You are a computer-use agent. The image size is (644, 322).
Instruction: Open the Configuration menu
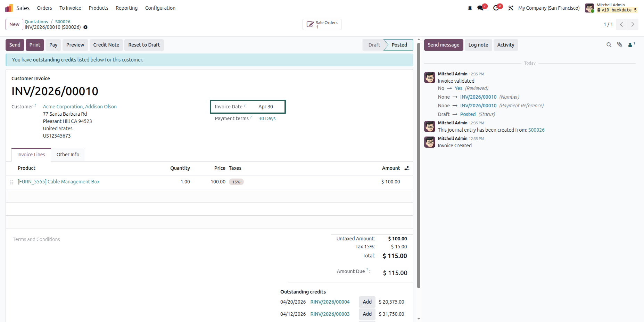(x=160, y=8)
